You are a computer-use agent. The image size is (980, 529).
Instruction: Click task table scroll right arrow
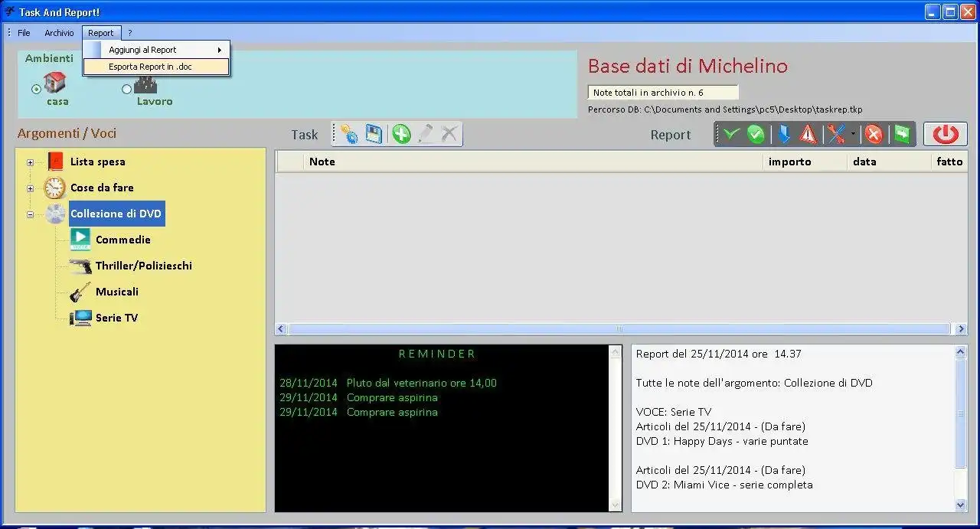point(961,329)
